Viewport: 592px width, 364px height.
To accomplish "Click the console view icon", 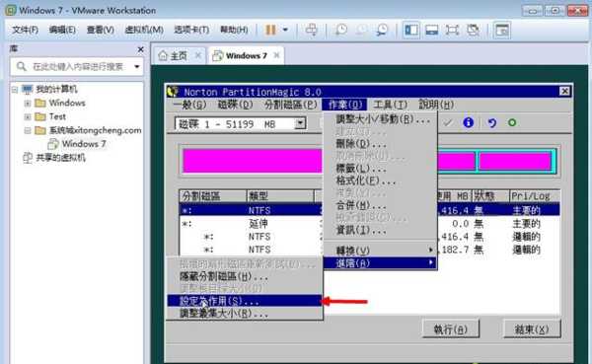I will tap(502, 30).
